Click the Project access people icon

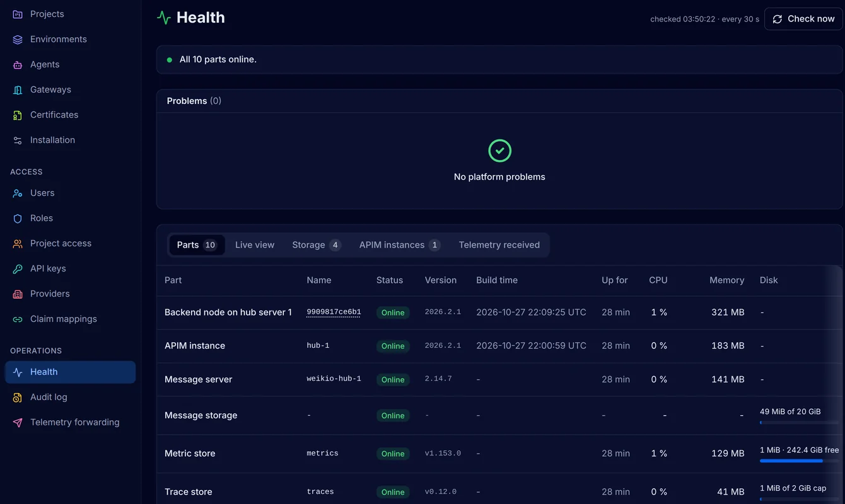[x=18, y=243]
